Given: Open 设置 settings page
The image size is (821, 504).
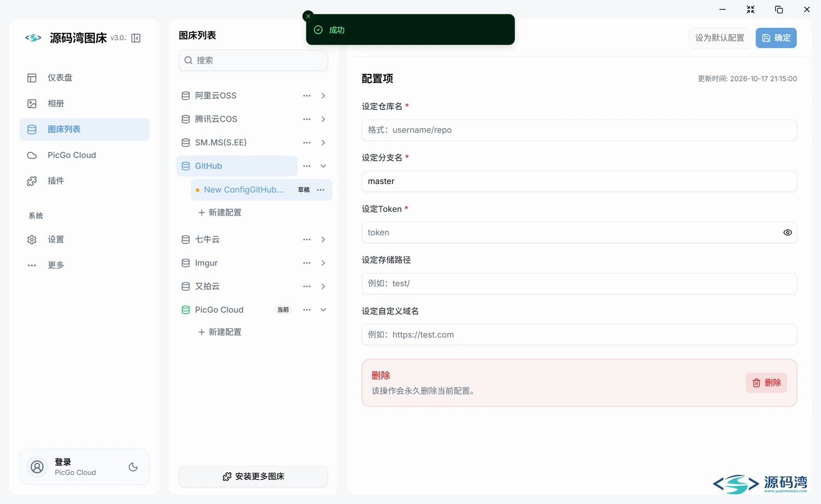Looking at the screenshot, I should 84,239.
